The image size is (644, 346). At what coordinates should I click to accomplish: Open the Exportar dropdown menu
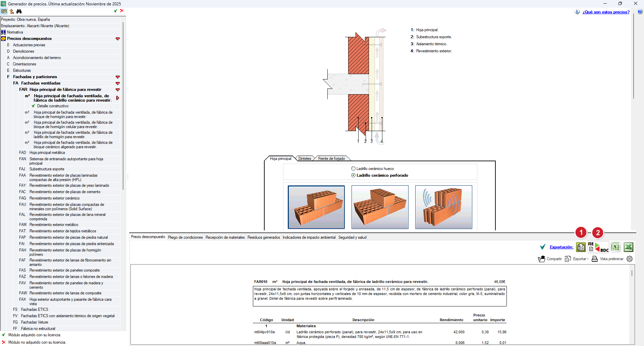pos(580,259)
